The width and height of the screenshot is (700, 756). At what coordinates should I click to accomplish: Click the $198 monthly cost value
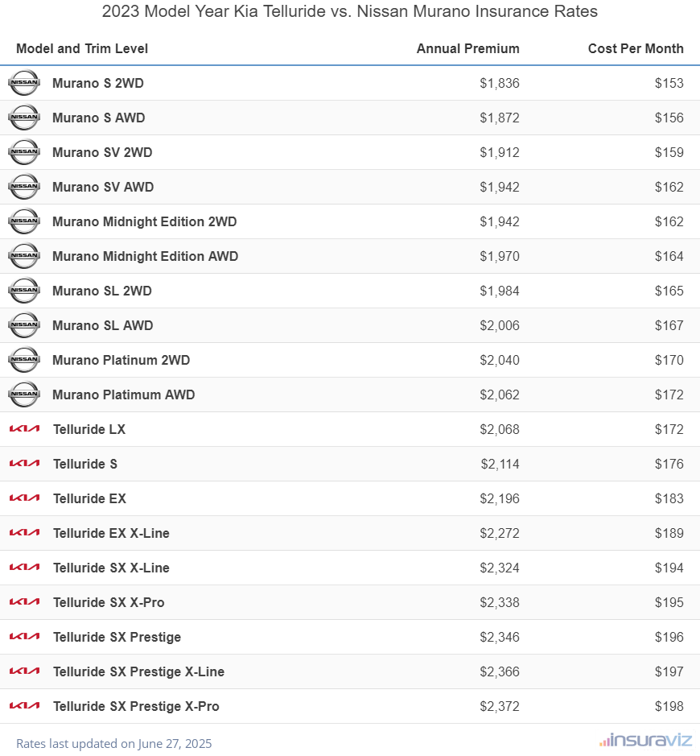pyautogui.click(x=669, y=706)
